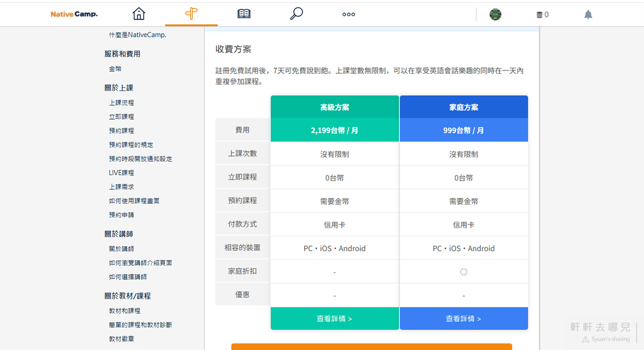Click the circle mark in 家庭折扣 row
This screenshot has height=350, width=644.
coord(464,272)
